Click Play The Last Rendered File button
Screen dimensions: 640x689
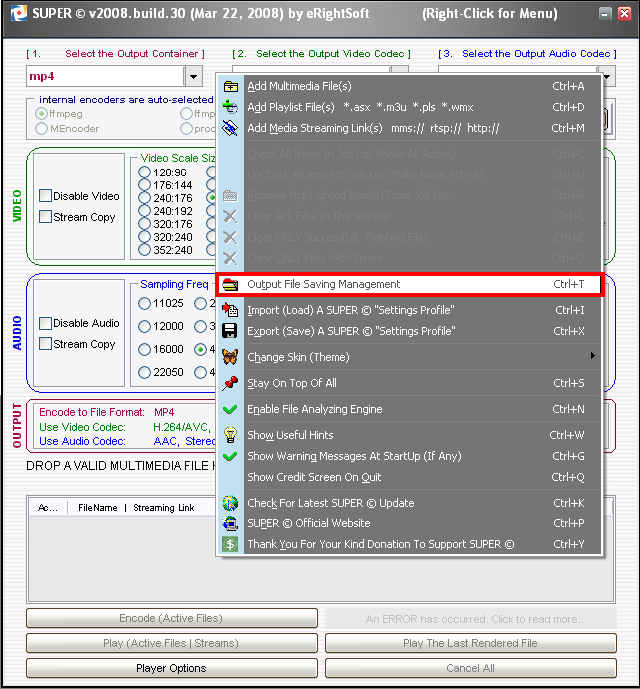[x=471, y=643]
